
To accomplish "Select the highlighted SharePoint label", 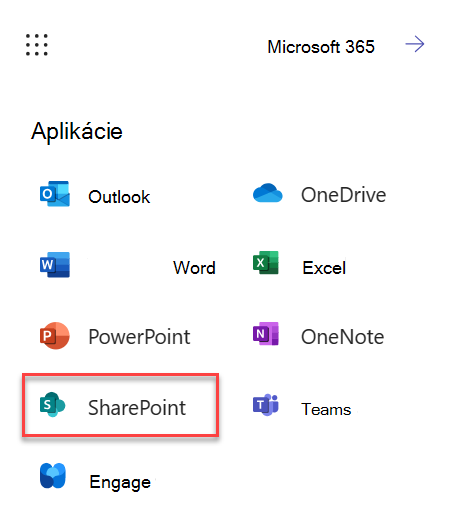I will (137, 408).
